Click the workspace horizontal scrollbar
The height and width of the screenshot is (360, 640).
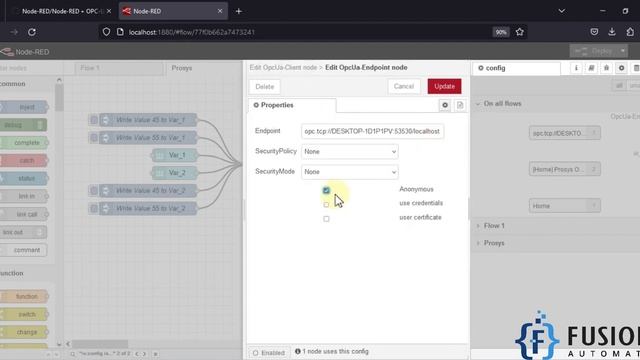pyautogui.click(x=100, y=344)
